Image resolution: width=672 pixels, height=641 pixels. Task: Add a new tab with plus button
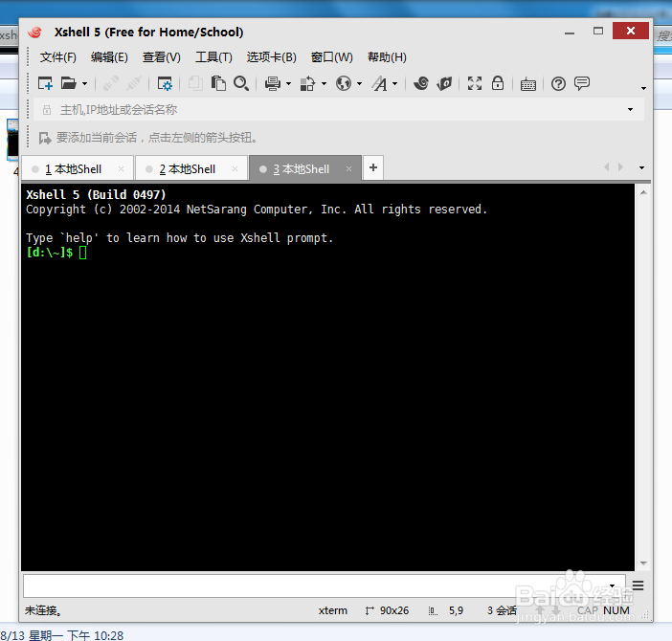pyautogui.click(x=373, y=167)
